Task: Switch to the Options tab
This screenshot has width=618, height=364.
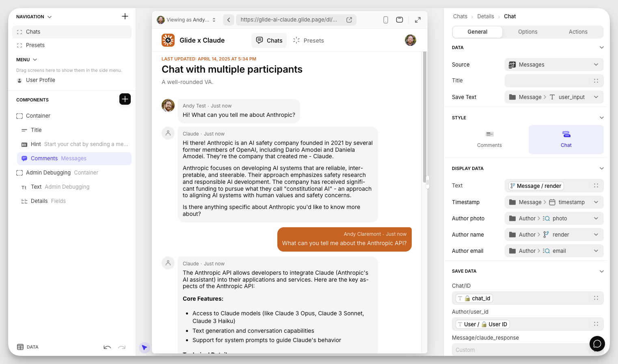Action: [528, 32]
